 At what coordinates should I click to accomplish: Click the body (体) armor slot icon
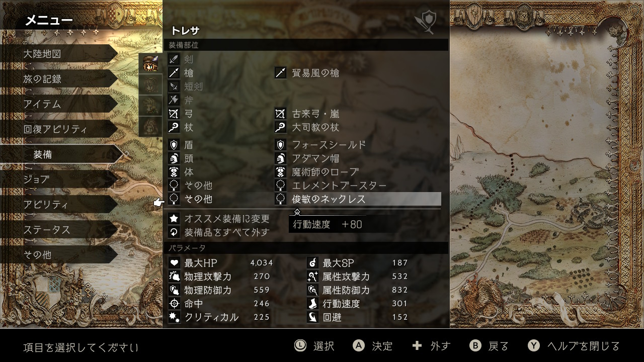coord(174,172)
